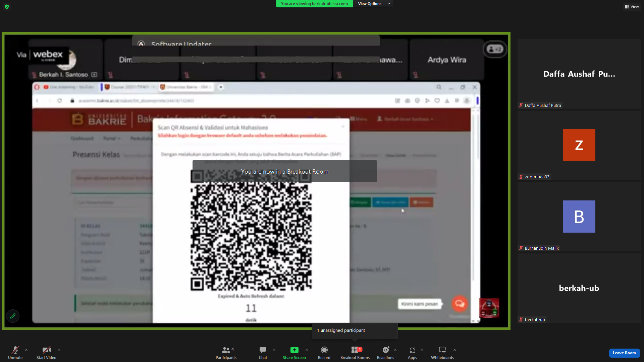Start recording with the Record button

(x=324, y=353)
